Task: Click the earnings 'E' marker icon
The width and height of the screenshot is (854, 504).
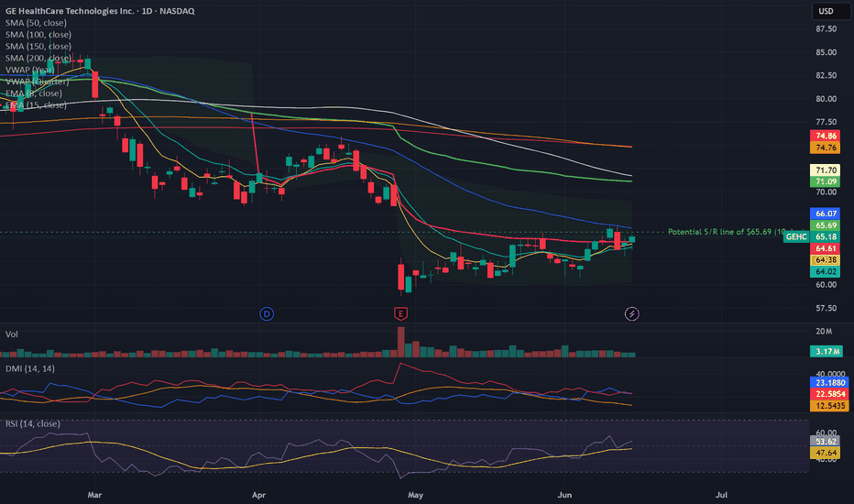Action: point(400,313)
